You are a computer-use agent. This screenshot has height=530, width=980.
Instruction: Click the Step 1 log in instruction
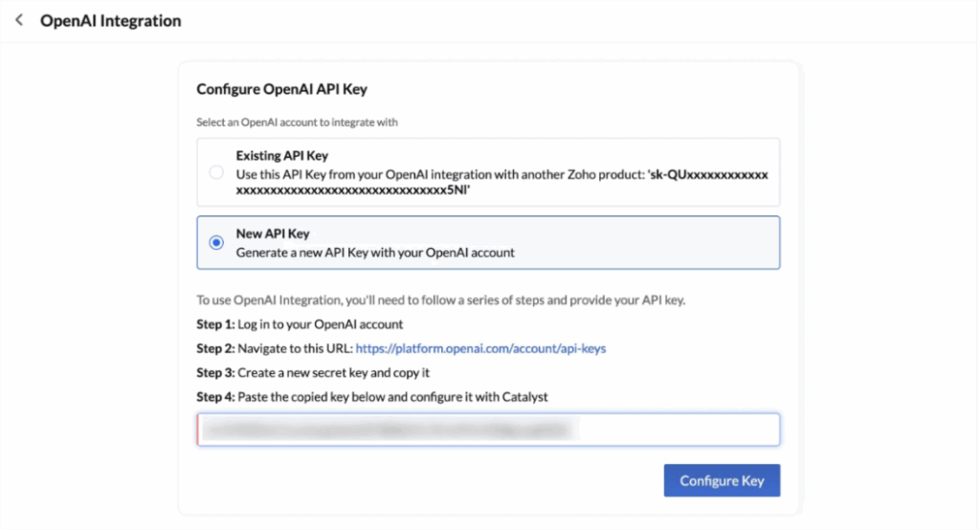[x=300, y=324]
